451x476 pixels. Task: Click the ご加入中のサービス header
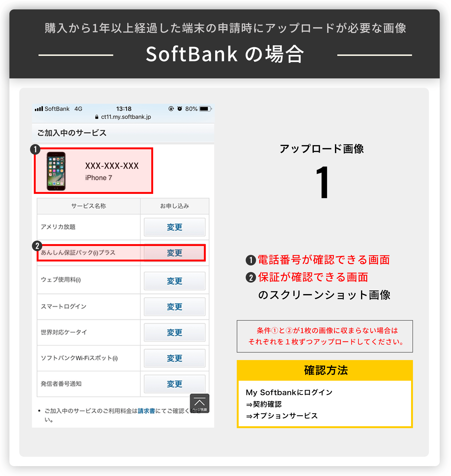[72, 133]
